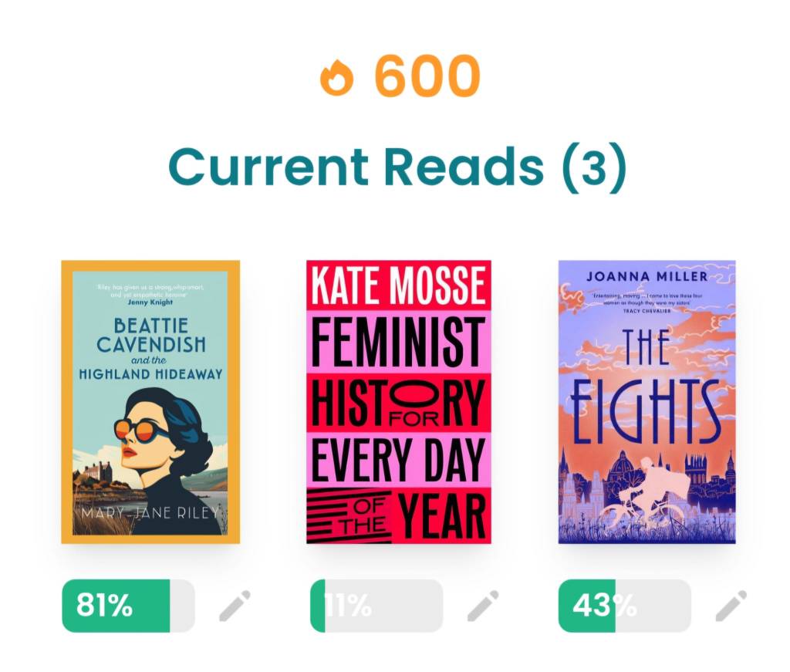Edit reading progress for The Eights
The image size is (790, 672).
[731, 606]
